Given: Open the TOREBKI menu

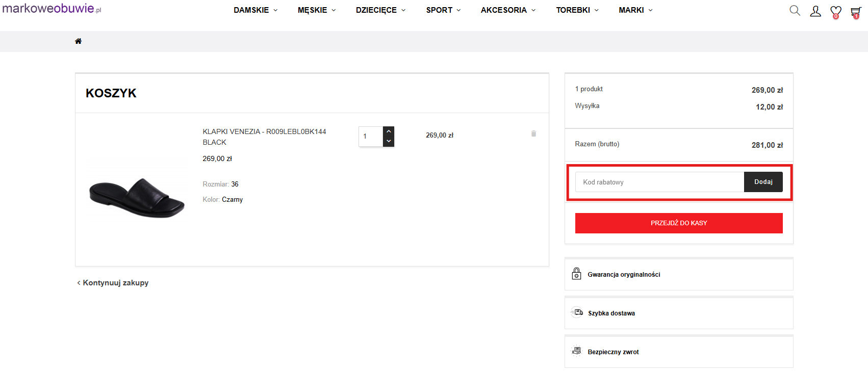Looking at the screenshot, I should point(577,10).
